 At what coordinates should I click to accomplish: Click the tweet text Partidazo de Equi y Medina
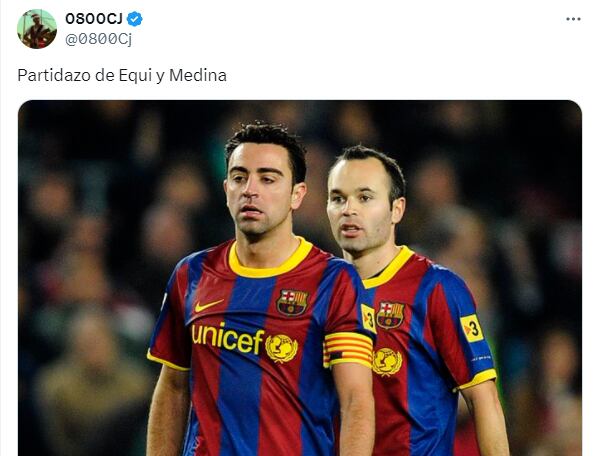pos(122,75)
